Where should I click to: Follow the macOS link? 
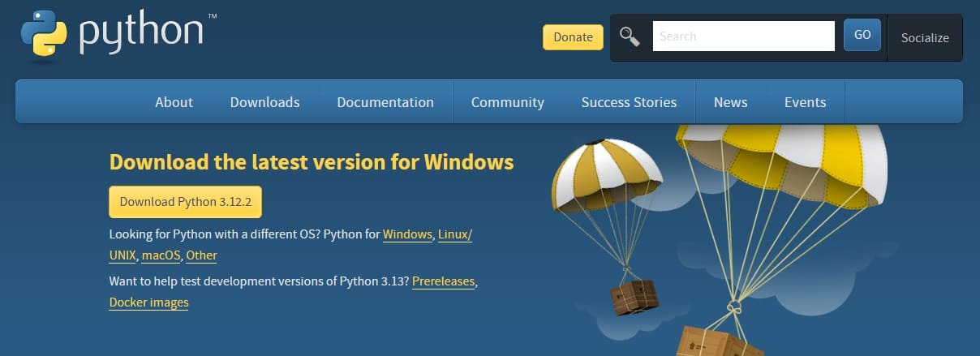click(161, 255)
